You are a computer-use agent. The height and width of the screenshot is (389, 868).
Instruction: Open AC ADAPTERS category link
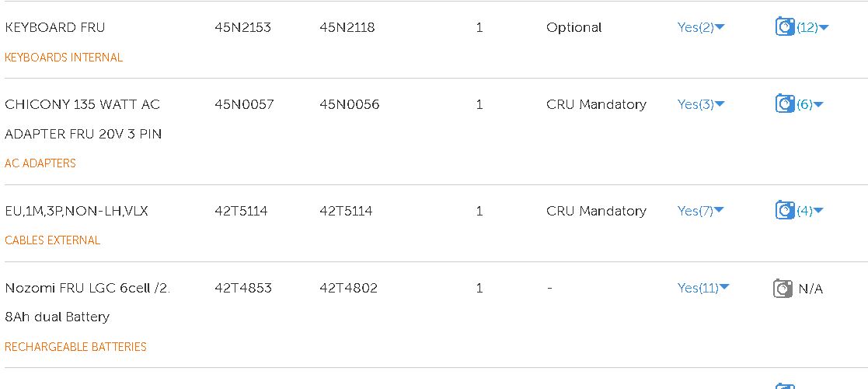click(40, 163)
